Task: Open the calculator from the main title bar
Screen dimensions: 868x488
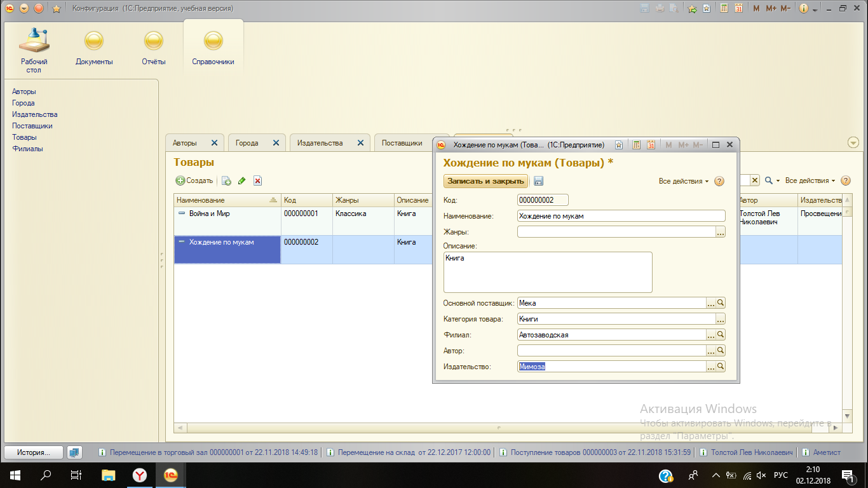Action: coord(724,9)
